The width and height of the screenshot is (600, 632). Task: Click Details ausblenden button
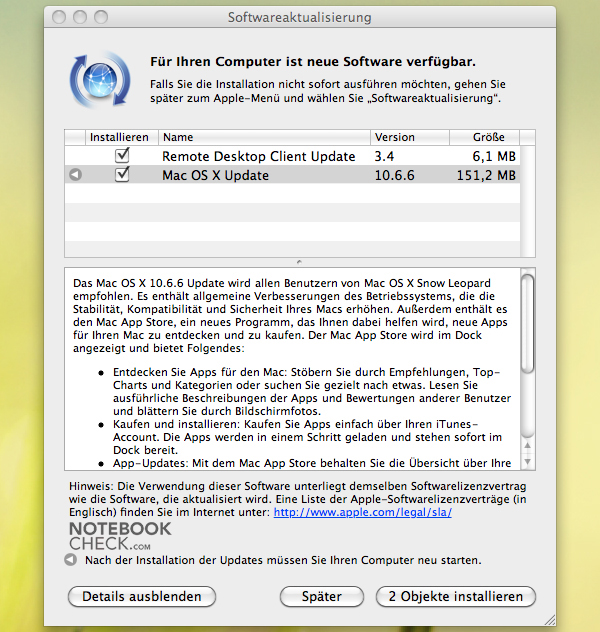142,597
